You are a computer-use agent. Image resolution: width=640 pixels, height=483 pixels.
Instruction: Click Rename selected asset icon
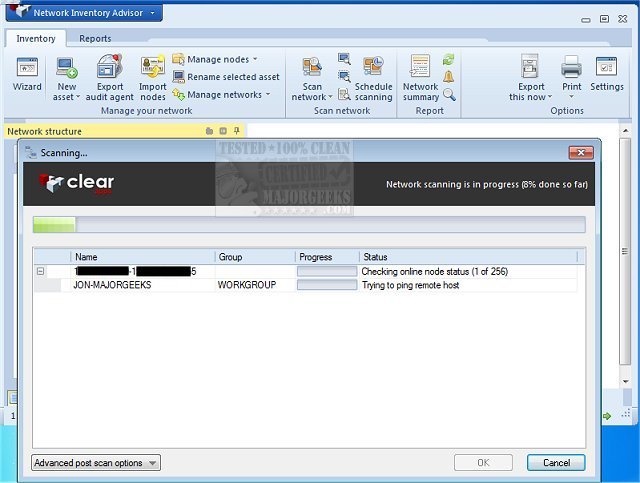[x=178, y=77]
